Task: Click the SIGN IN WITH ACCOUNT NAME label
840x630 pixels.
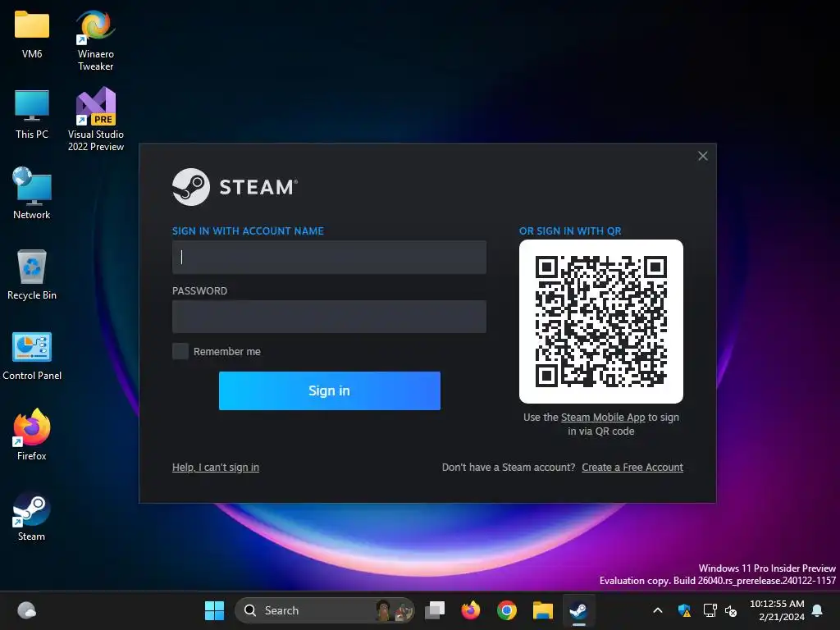Action: pyautogui.click(x=248, y=231)
